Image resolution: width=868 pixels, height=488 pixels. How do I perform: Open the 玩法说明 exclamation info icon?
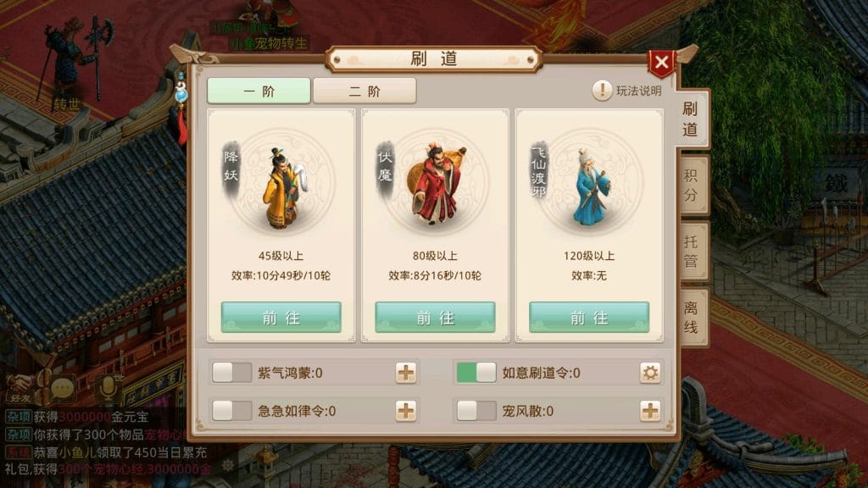click(602, 90)
